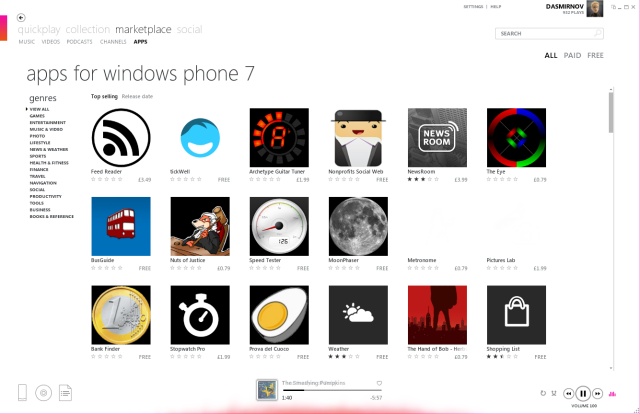Click the vertical scrollbar thumb
The width and height of the screenshot is (640, 414).
(611, 112)
